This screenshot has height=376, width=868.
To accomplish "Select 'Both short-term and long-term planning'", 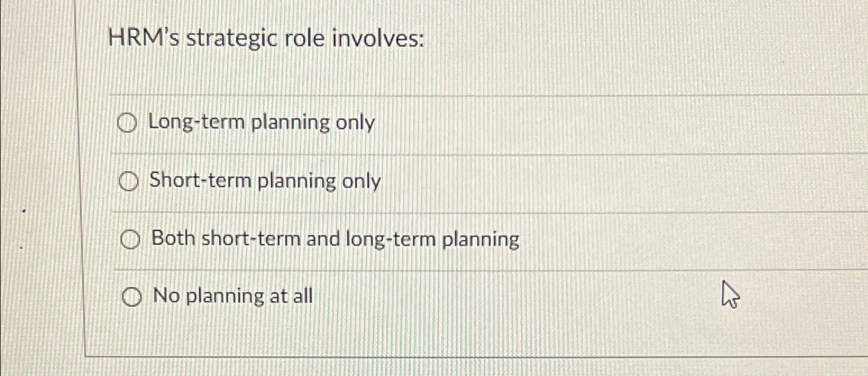I will click(131, 239).
